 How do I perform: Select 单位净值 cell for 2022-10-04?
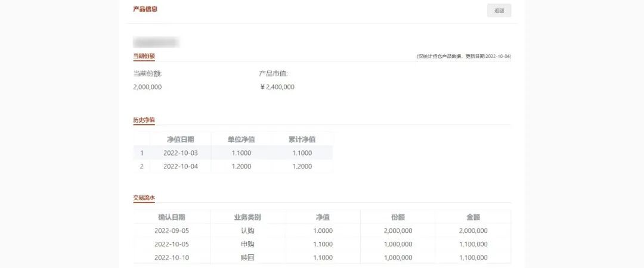tap(241, 166)
